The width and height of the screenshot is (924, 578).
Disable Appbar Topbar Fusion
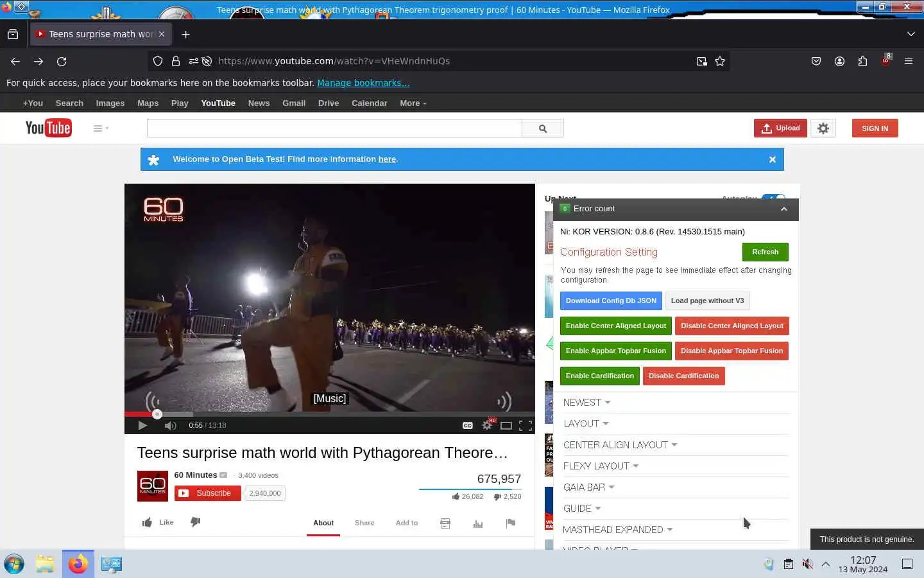[732, 351]
